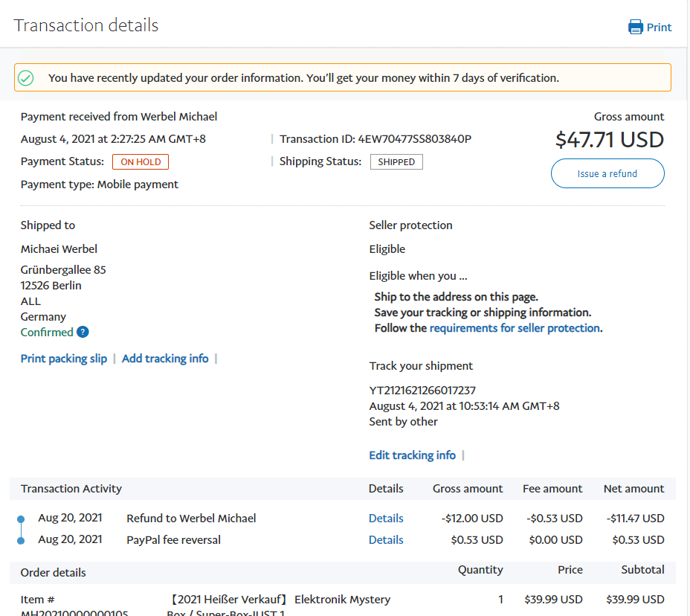Open requirements for seller protection link
The width and height of the screenshot is (690, 616).
pyautogui.click(x=515, y=328)
